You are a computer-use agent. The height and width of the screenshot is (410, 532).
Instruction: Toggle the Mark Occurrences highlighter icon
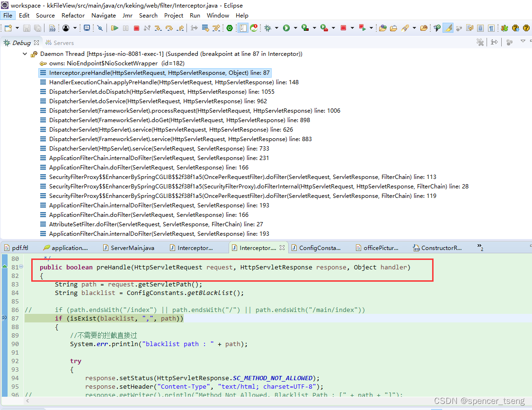point(447,28)
